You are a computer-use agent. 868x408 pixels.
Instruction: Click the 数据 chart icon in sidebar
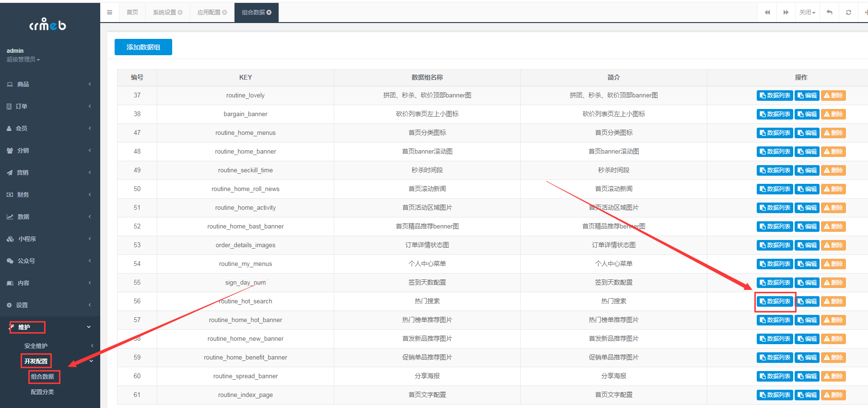10,216
